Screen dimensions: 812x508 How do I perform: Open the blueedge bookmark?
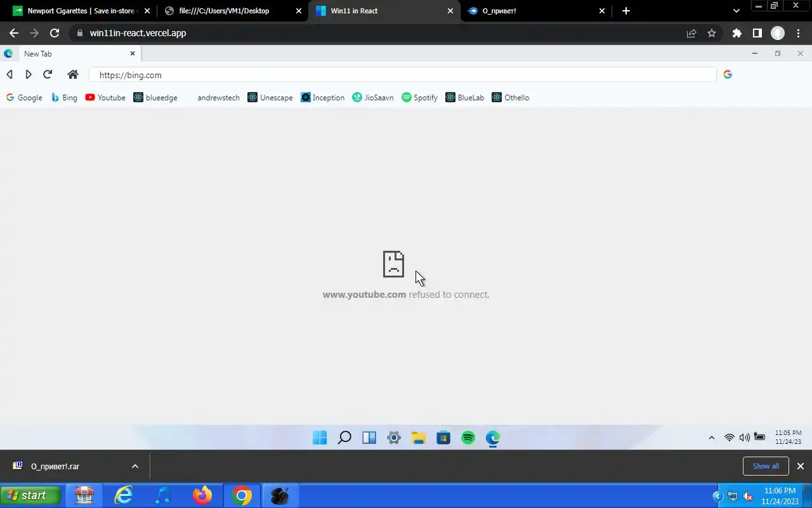pos(155,98)
